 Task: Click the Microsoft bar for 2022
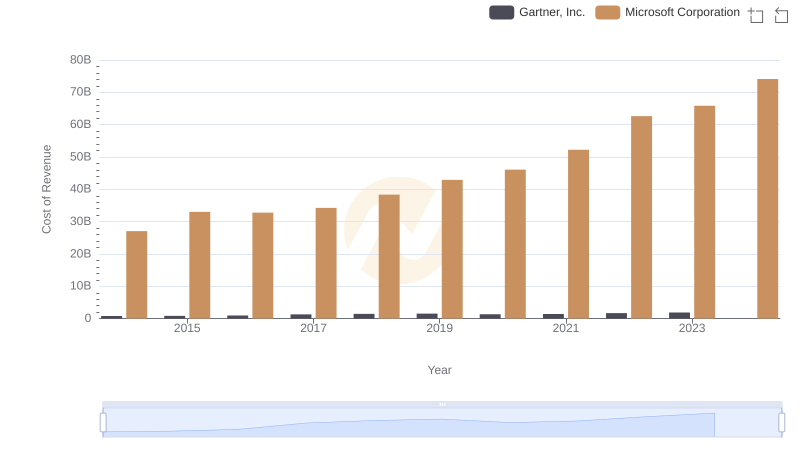pos(641,217)
